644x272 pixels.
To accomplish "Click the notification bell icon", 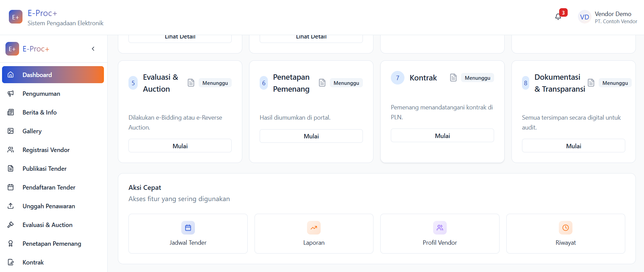I will click(558, 17).
